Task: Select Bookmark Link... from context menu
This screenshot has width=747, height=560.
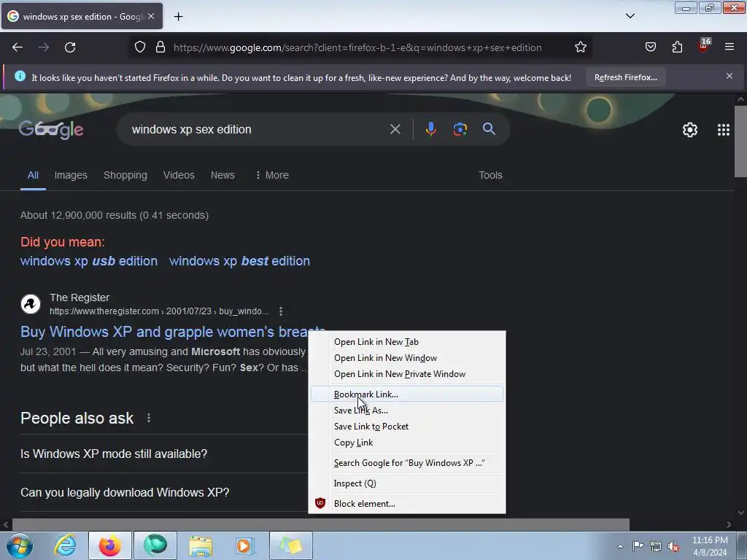Action: 407,394
